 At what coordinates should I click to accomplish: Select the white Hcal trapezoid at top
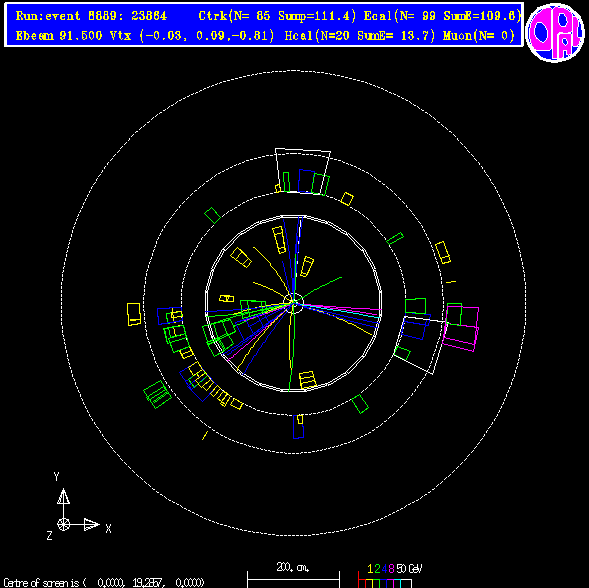[303, 171]
